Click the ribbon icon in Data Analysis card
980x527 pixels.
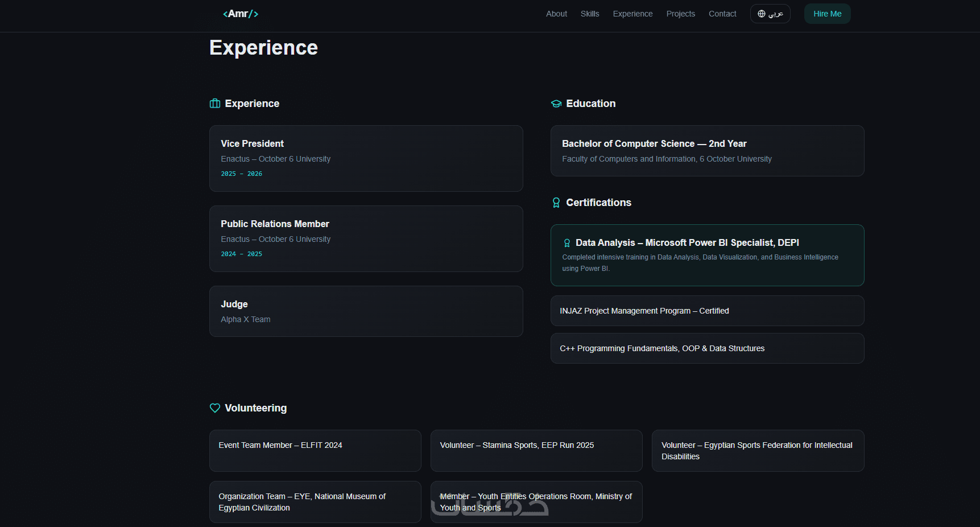(567, 243)
